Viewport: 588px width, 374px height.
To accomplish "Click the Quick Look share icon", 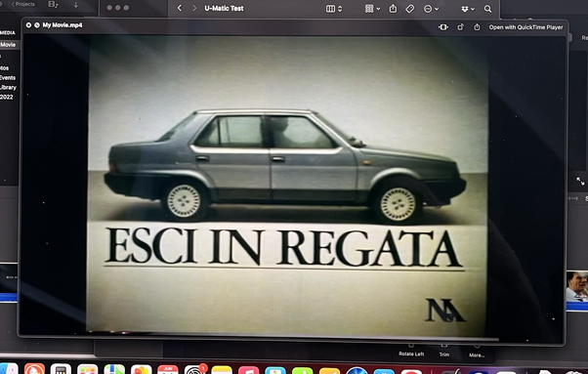I will pos(477,27).
